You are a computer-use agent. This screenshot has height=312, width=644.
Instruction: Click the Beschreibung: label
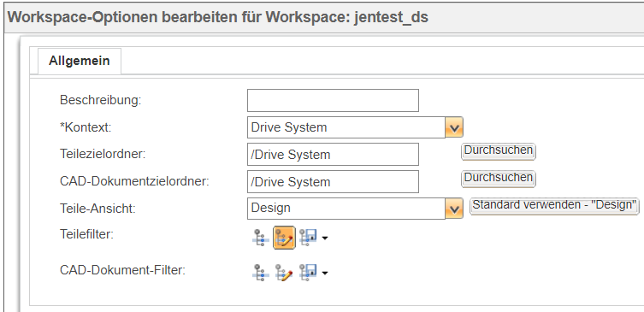101,100
